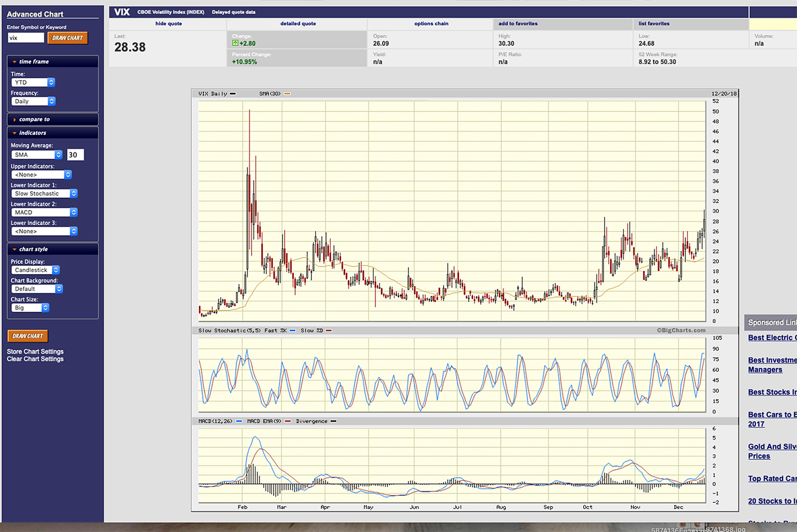Click the 52 Week Range value
Image resolution: width=797 pixels, height=532 pixels.
click(x=657, y=62)
